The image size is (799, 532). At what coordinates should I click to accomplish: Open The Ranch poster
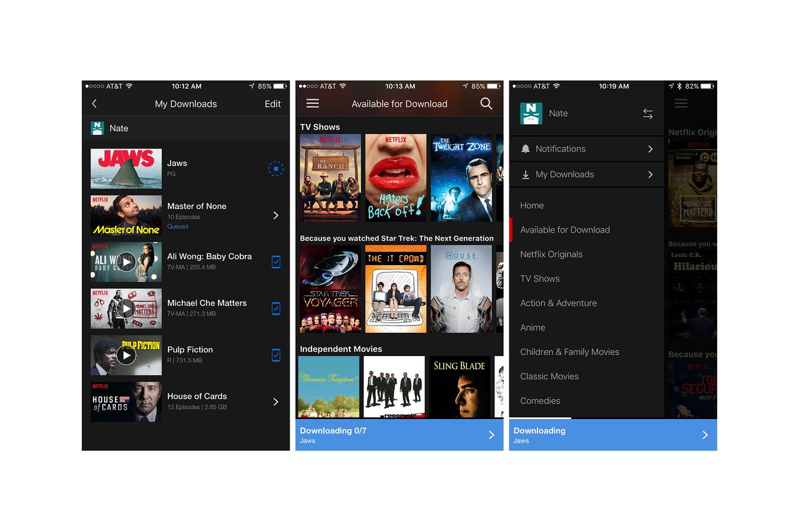[x=330, y=178]
